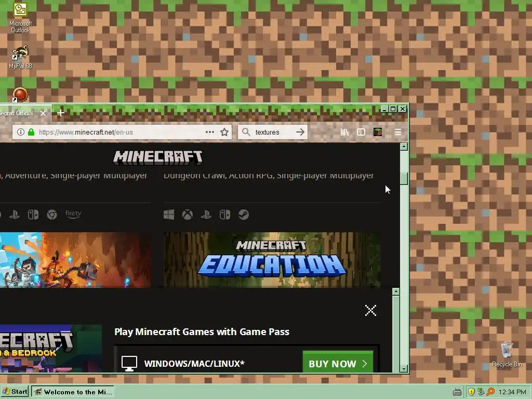532x399 pixels.
Task: Toggle the sidebar view icon
Action: (361, 132)
